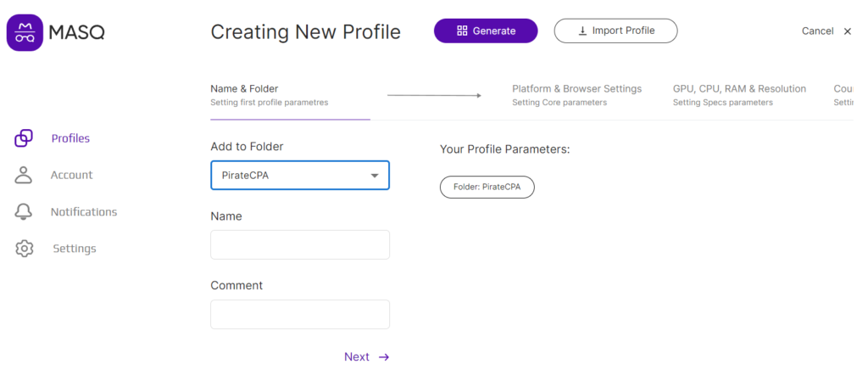Open the PirateCPA folder combo box
The width and height of the screenshot is (868, 370).
click(300, 176)
